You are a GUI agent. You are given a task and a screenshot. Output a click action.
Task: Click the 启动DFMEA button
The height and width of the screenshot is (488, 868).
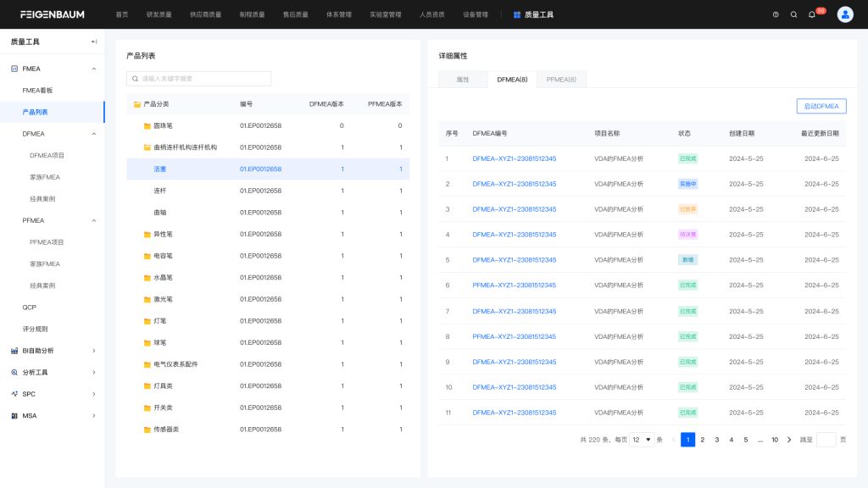821,106
